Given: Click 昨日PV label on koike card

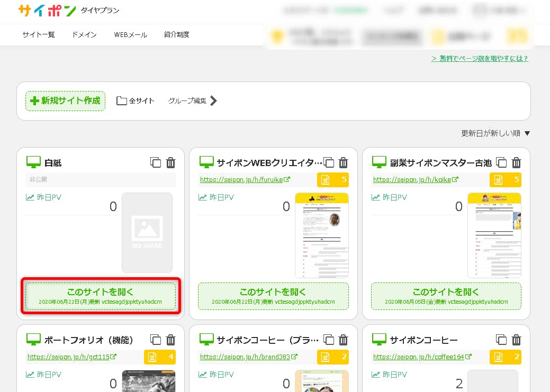Looking at the screenshot, I should [390, 197].
